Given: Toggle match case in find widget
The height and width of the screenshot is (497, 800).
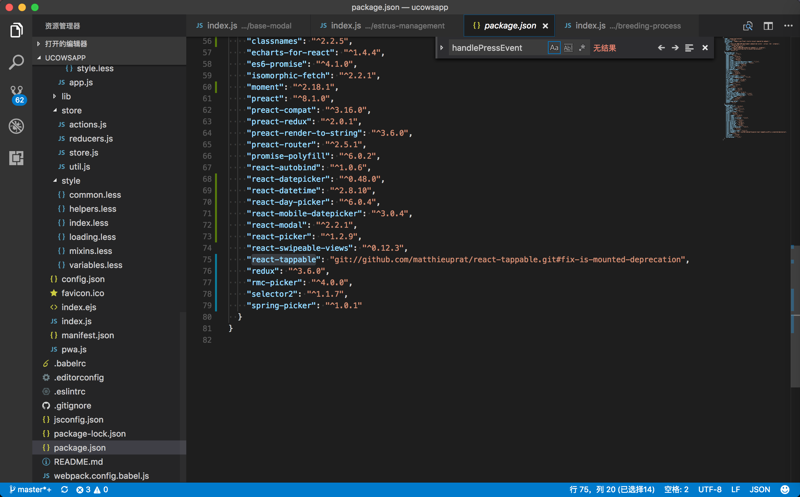Looking at the screenshot, I should pos(554,48).
